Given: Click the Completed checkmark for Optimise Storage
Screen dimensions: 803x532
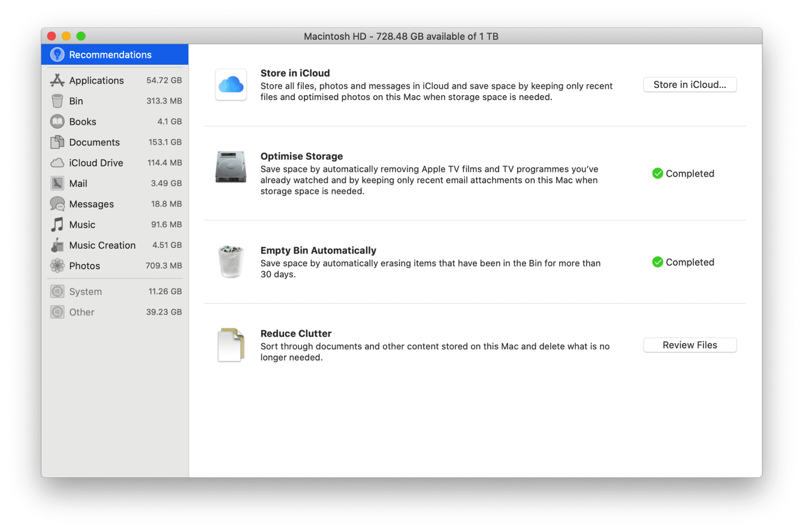Looking at the screenshot, I should point(657,173).
